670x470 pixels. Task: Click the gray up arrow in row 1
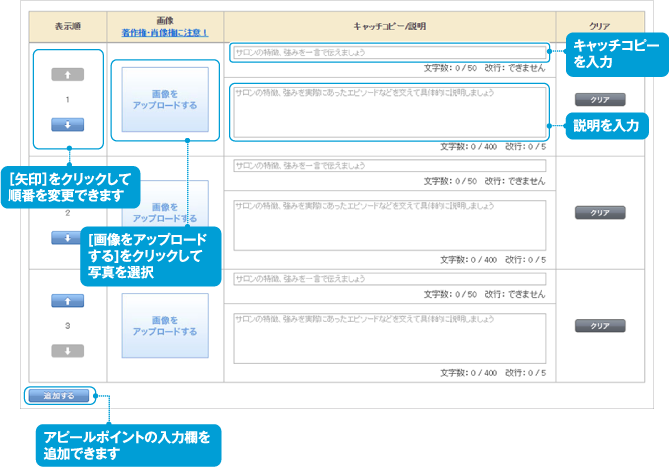tap(67, 75)
